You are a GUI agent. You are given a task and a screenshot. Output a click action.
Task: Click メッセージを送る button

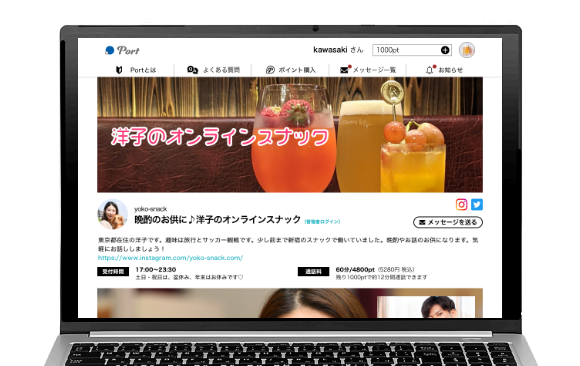[x=448, y=222]
